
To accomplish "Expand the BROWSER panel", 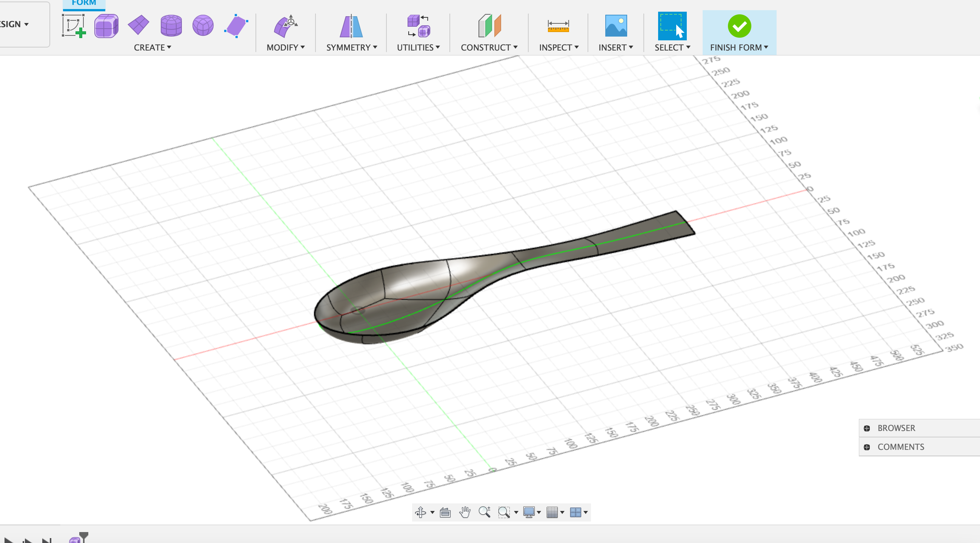I will click(x=867, y=428).
